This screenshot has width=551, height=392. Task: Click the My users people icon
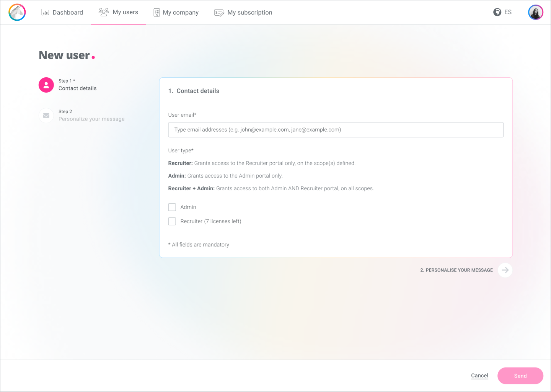[x=104, y=12]
